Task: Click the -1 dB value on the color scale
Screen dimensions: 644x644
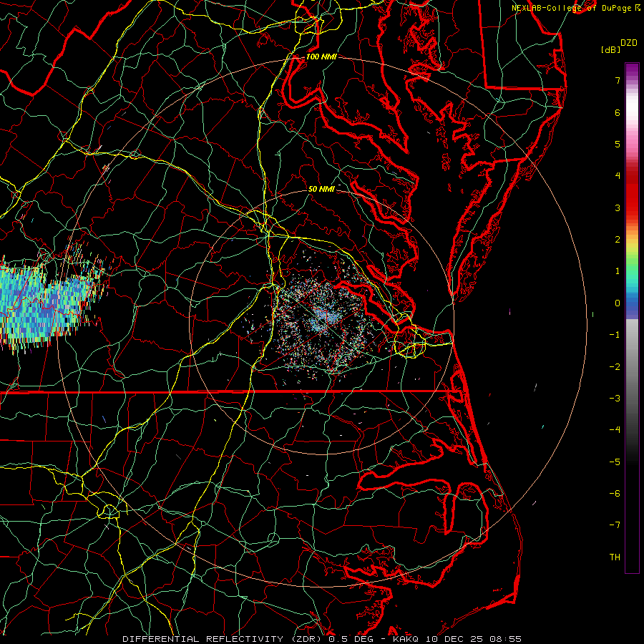Action: point(615,335)
